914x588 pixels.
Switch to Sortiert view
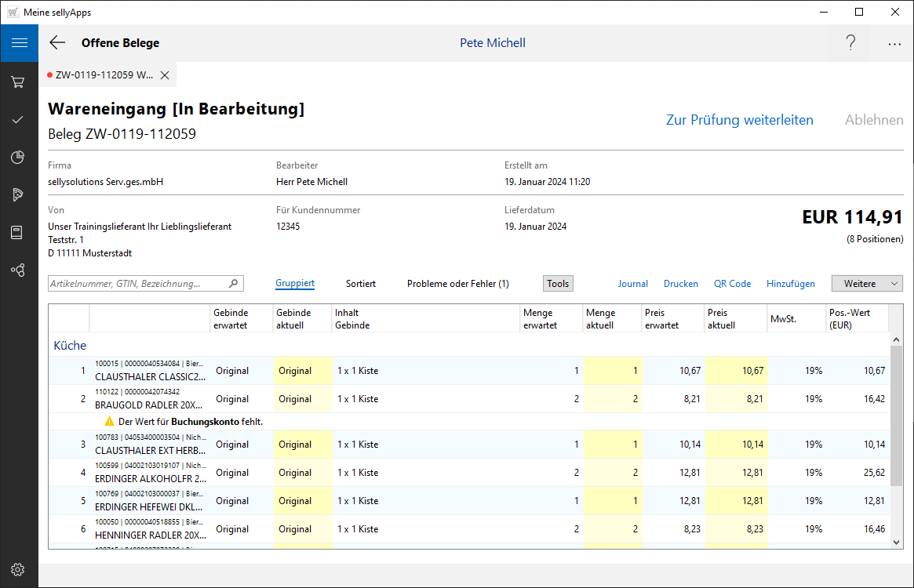tap(361, 284)
